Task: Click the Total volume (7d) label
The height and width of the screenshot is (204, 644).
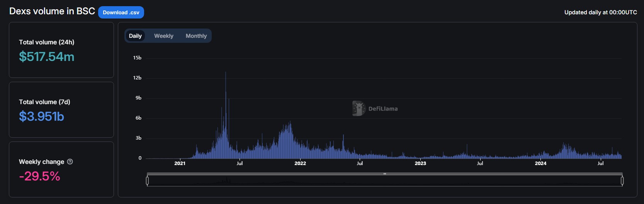Action: click(44, 102)
